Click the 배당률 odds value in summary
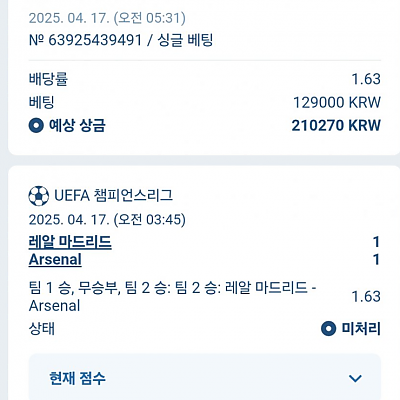Image resolution: width=400 pixels, height=400 pixels. tap(366, 79)
